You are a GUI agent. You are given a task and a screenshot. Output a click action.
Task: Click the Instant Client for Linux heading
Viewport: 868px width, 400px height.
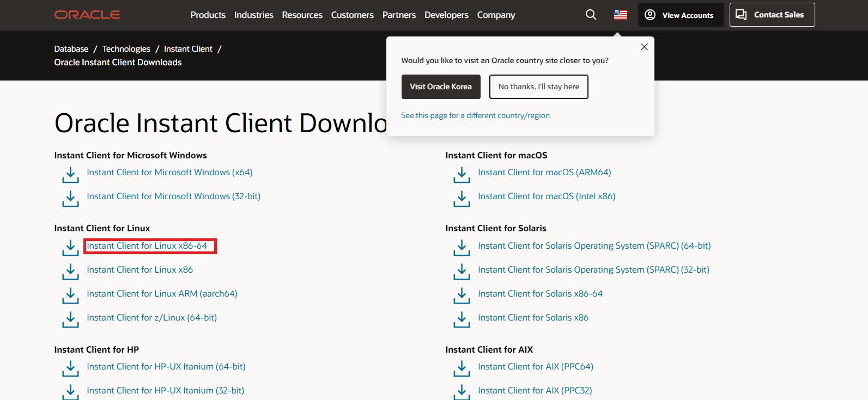(x=102, y=228)
